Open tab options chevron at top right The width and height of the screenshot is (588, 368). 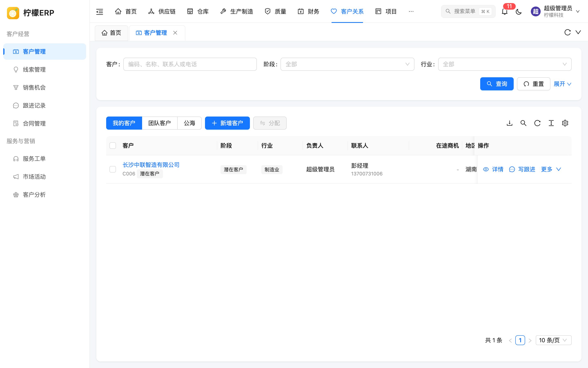coord(578,32)
